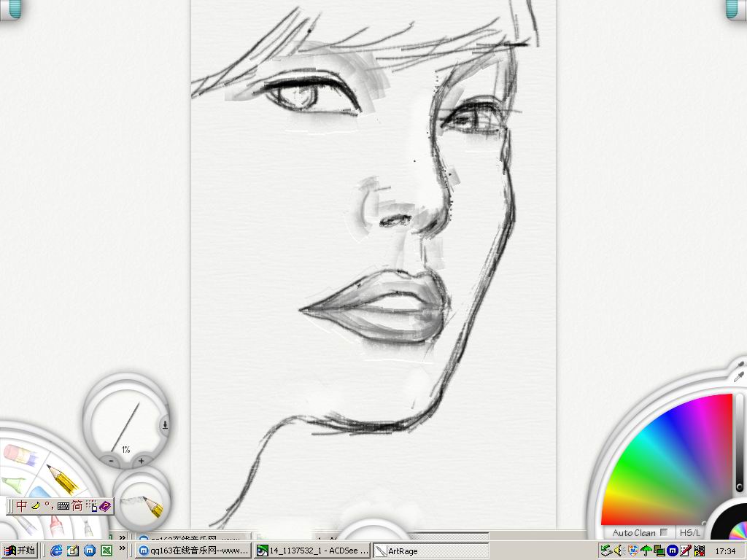Switch to qq163在线音乐网 taskbar window
Screen dimensions: 747x560
(x=193, y=551)
